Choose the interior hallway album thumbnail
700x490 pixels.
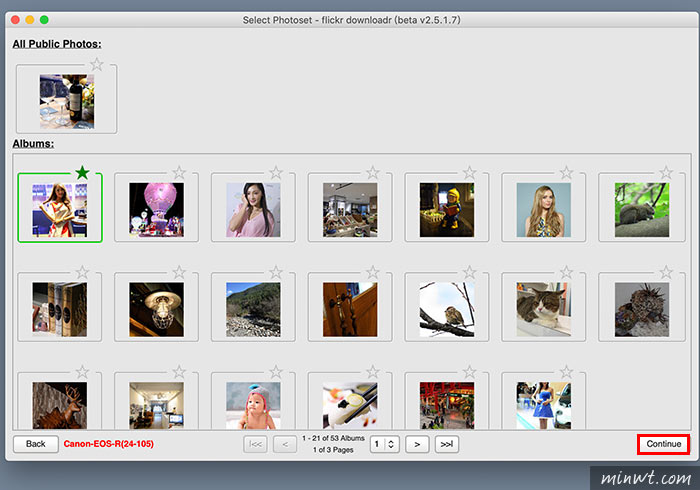click(156, 406)
